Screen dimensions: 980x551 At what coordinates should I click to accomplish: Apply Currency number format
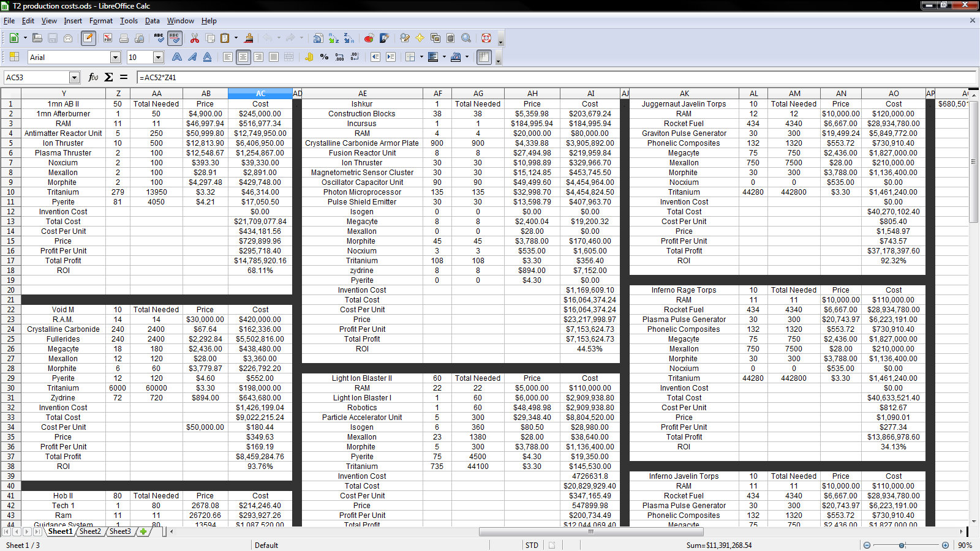point(309,57)
